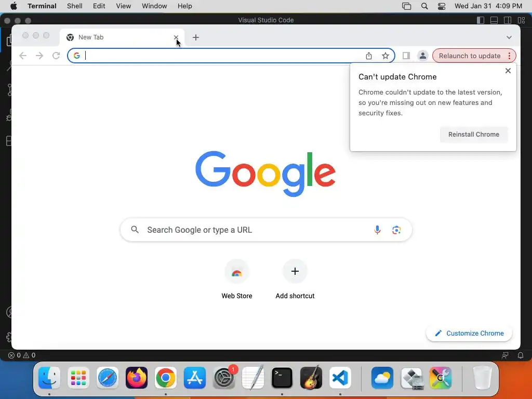
Task: Click the date and time in menu bar
Action: pyautogui.click(x=488, y=6)
